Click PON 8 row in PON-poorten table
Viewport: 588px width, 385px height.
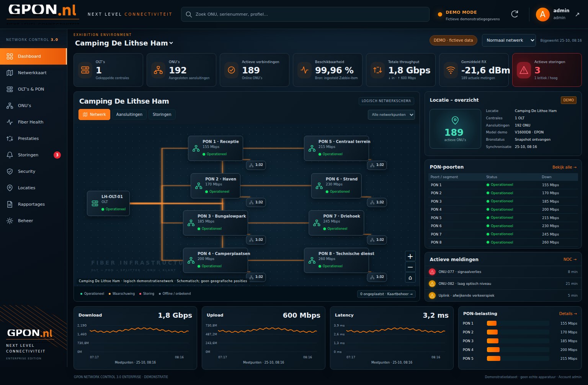pyautogui.click(x=503, y=242)
